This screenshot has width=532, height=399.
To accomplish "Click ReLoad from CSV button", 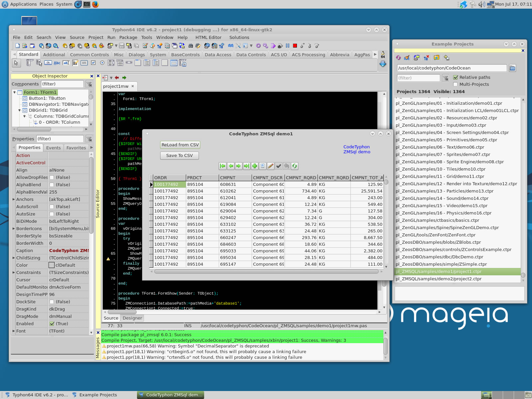I will (x=180, y=145).
